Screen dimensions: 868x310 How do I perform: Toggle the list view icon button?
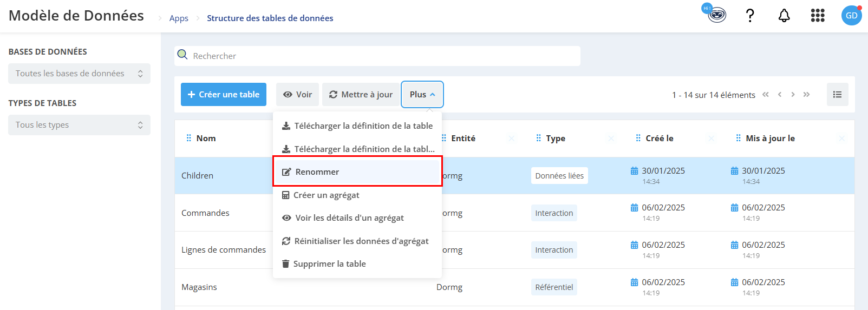pos(837,94)
